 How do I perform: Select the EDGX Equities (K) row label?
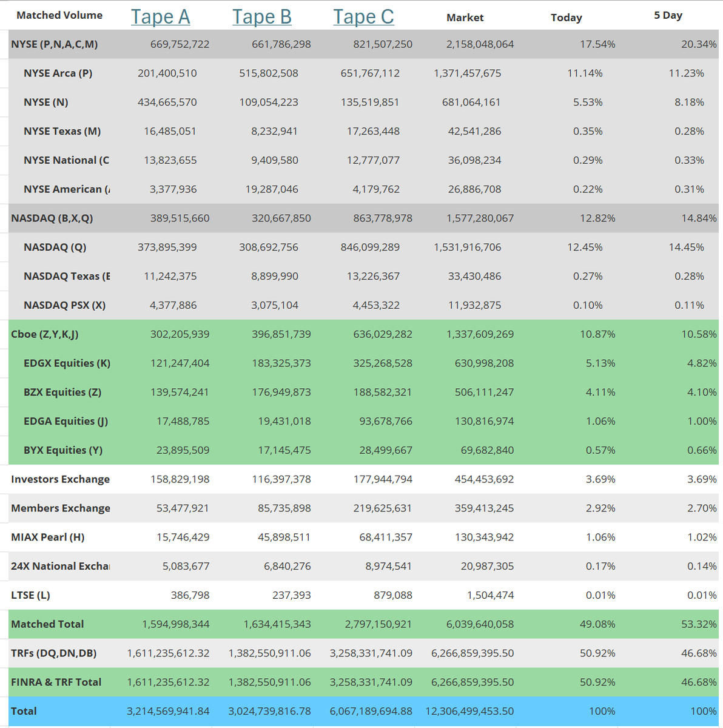coord(67,363)
